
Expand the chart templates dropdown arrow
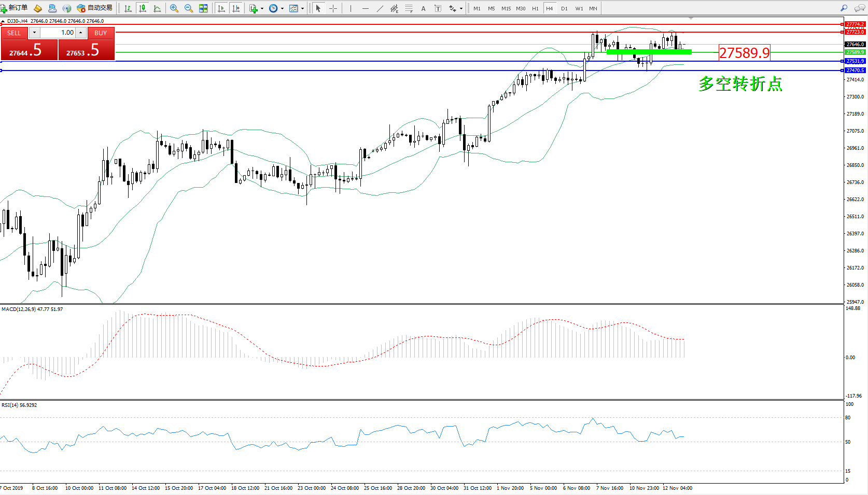302,8
